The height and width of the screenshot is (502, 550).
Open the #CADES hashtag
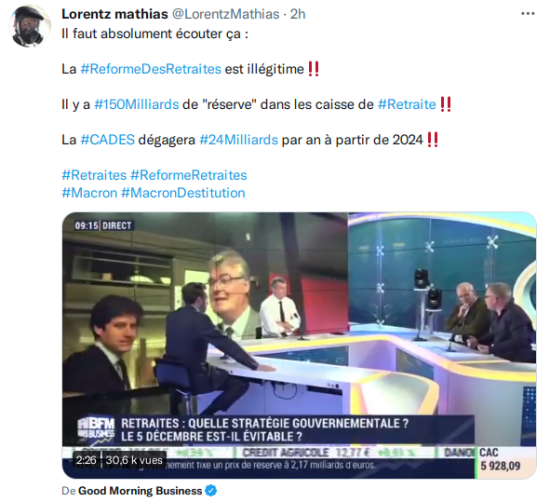coord(108,140)
